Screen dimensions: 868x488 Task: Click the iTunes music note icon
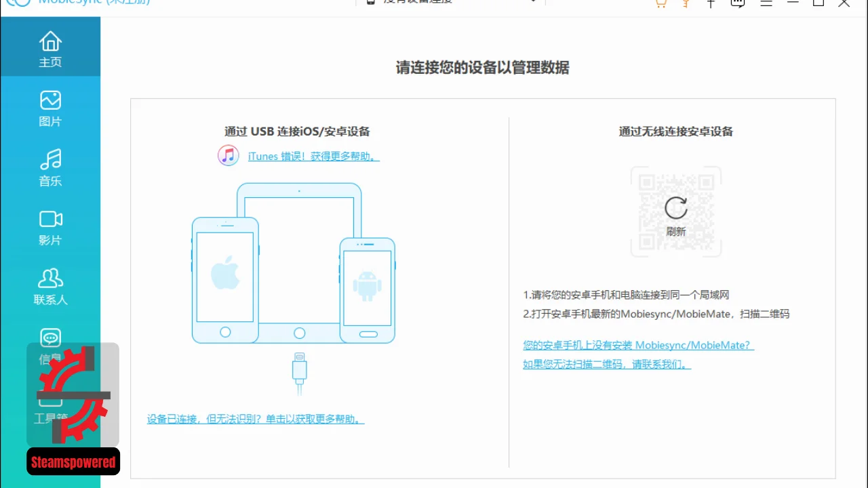228,155
